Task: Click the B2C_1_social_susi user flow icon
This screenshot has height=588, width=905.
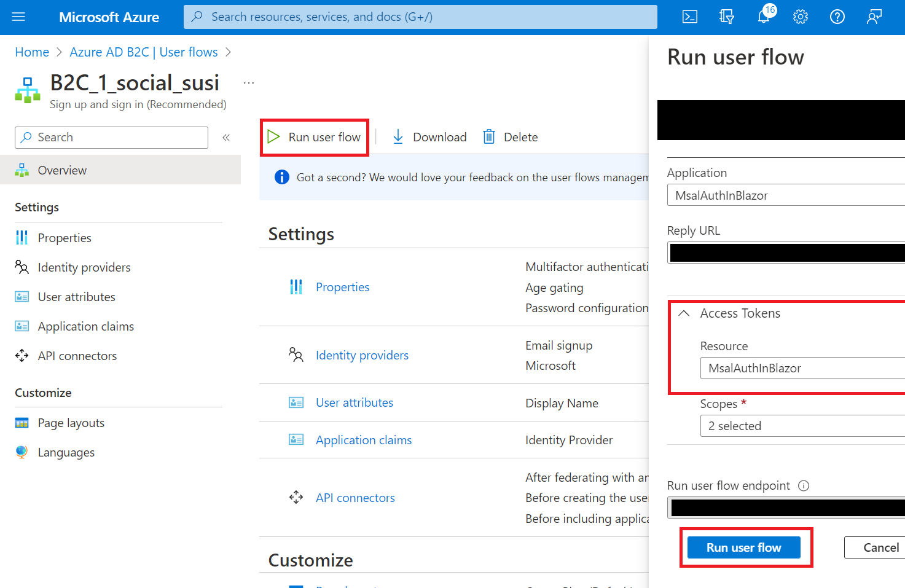Action: coord(28,90)
